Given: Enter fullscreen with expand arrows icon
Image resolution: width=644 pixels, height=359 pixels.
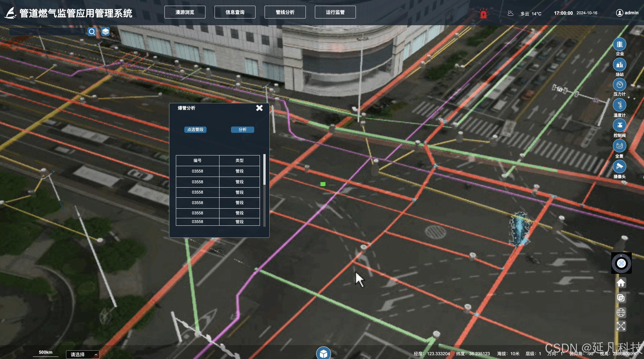Looking at the screenshot, I should pos(621,326).
